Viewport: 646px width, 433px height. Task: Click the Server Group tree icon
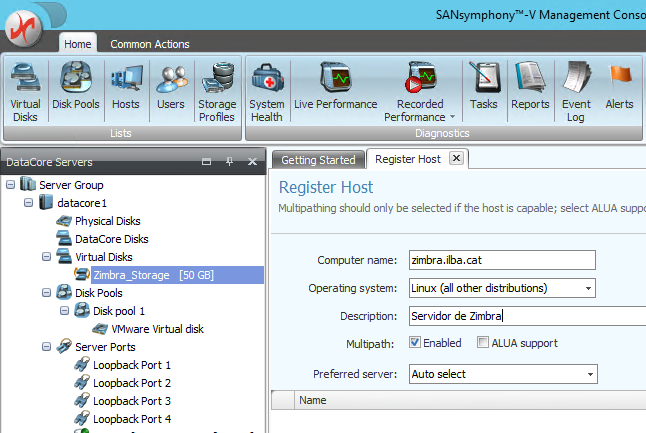click(28, 184)
